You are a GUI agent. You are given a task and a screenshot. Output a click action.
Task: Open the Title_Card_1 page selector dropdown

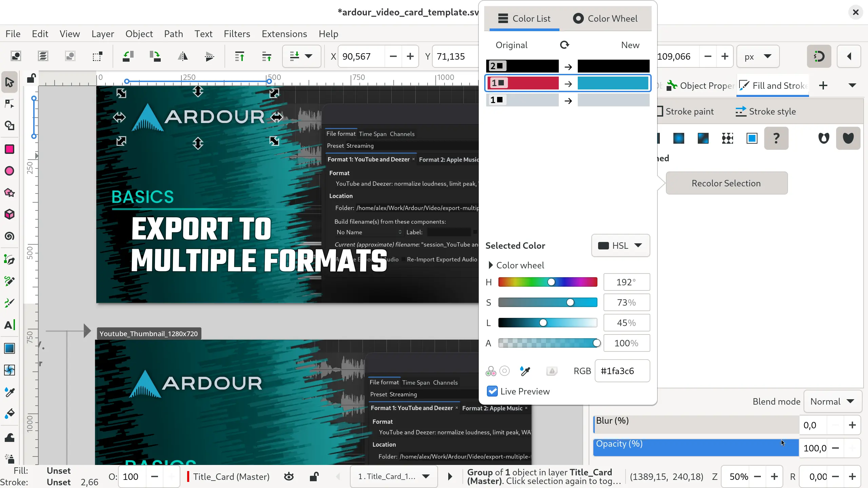[393, 477]
